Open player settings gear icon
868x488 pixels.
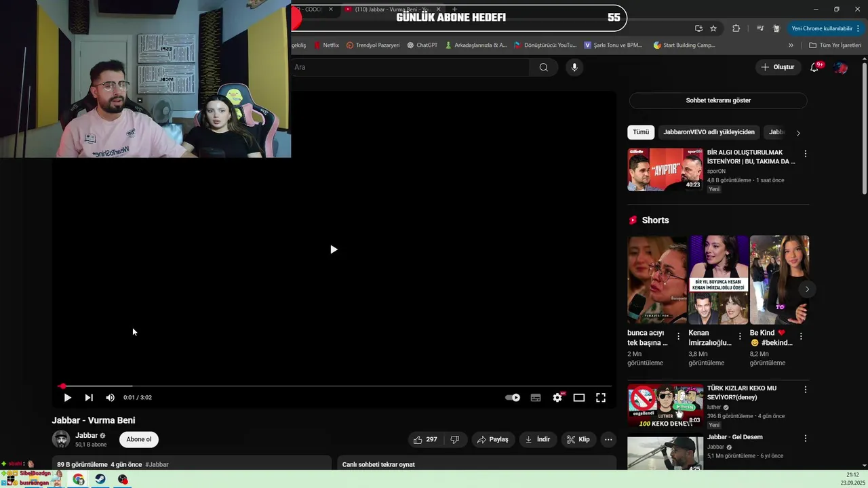click(x=557, y=398)
